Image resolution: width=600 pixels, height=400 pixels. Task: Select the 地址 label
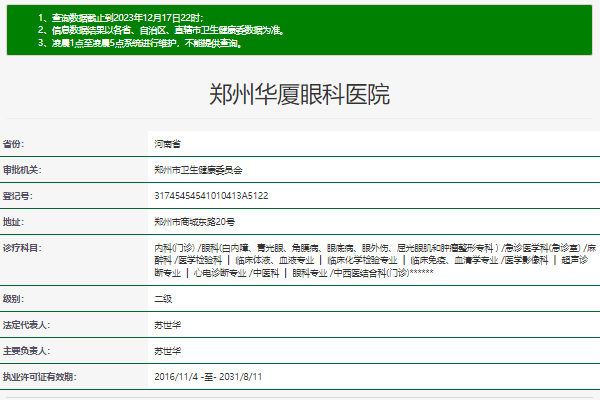click(x=13, y=222)
